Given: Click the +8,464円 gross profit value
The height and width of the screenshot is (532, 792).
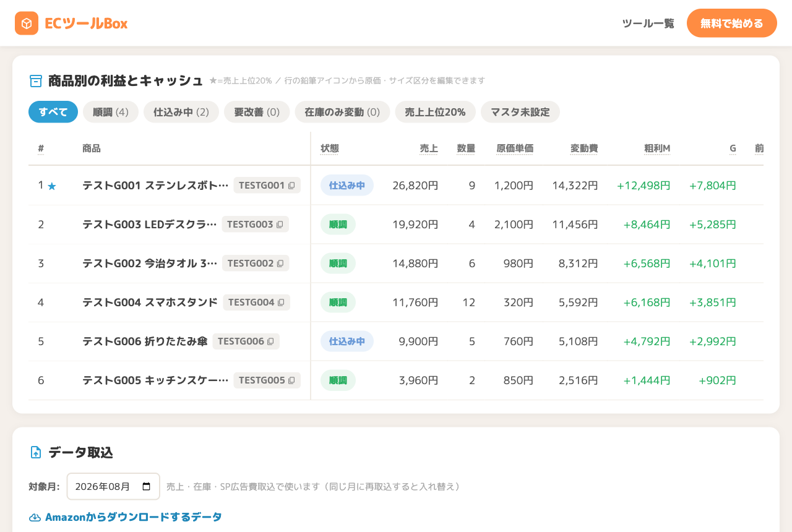Looking at the screenshot, I should [647, 224].
